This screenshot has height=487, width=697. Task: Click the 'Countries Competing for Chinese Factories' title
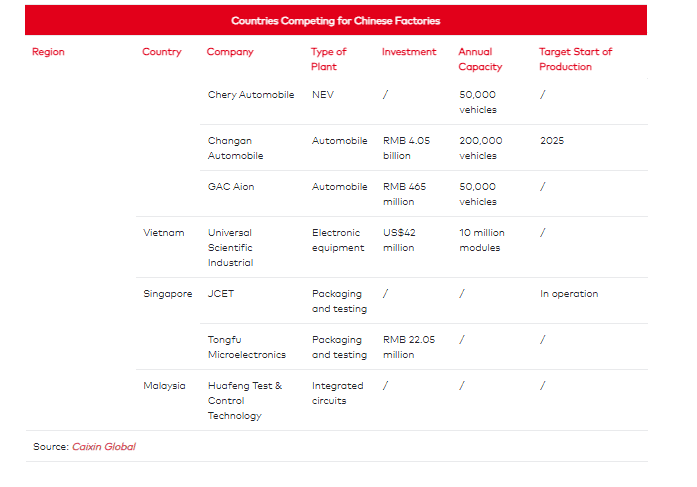[335, 20]
